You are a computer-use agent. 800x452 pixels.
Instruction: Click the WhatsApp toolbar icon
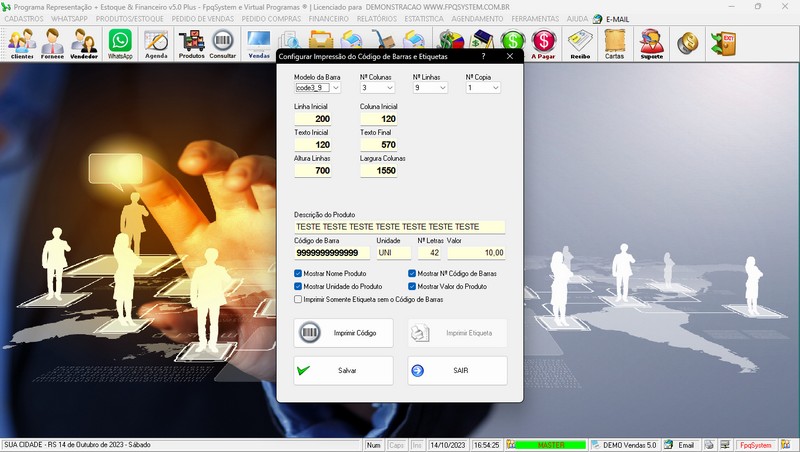(120, 43)
